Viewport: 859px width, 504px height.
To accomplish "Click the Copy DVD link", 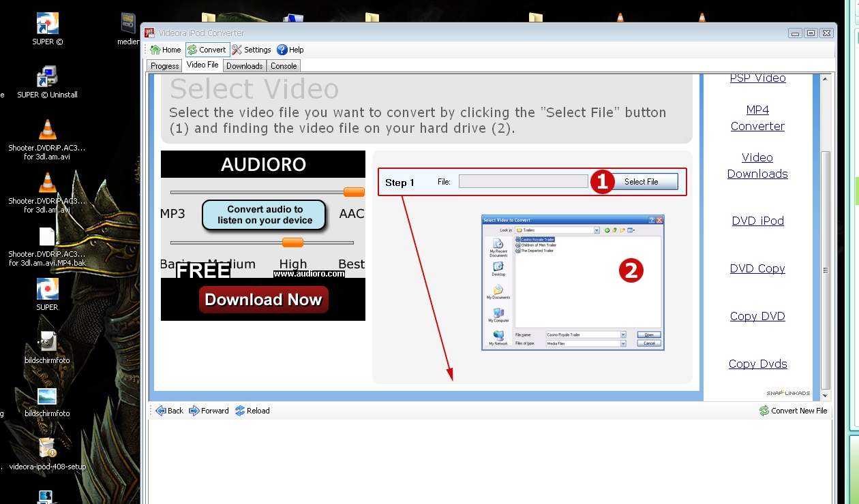I will [757, 316].
